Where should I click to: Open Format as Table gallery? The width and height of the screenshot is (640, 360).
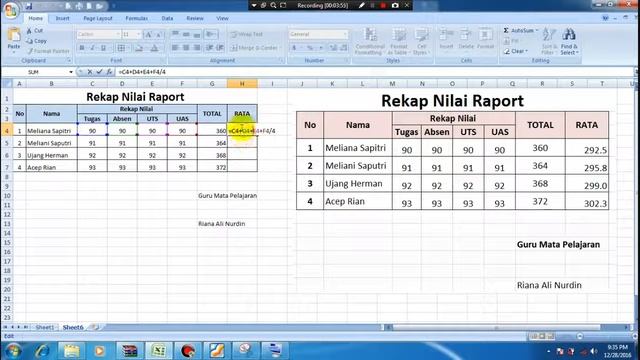click(x=399, y=41)
